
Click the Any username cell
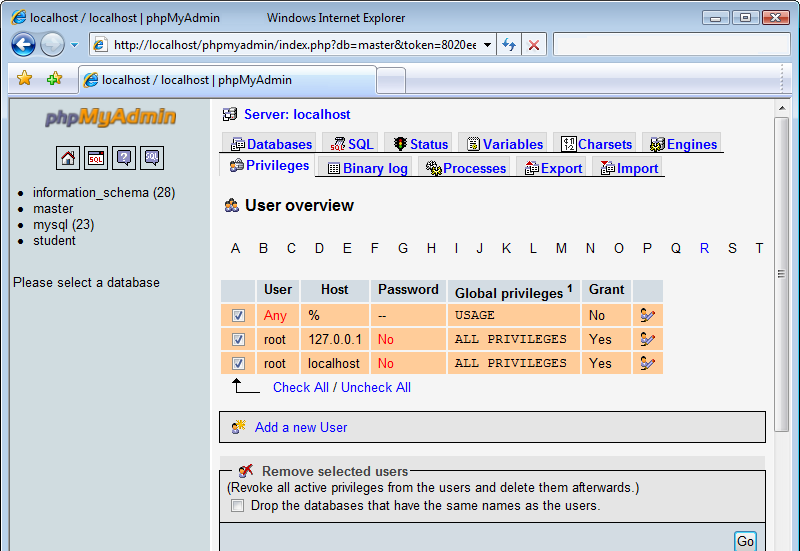(x=276, y=315)
